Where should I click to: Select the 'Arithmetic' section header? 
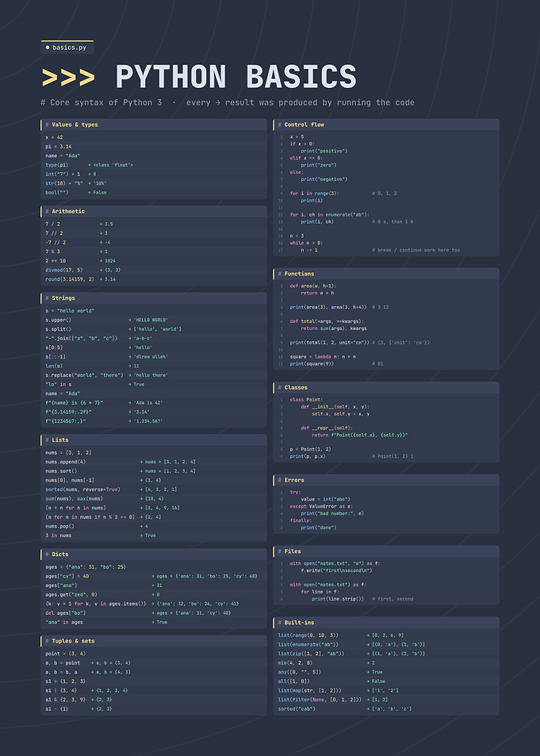153,211
